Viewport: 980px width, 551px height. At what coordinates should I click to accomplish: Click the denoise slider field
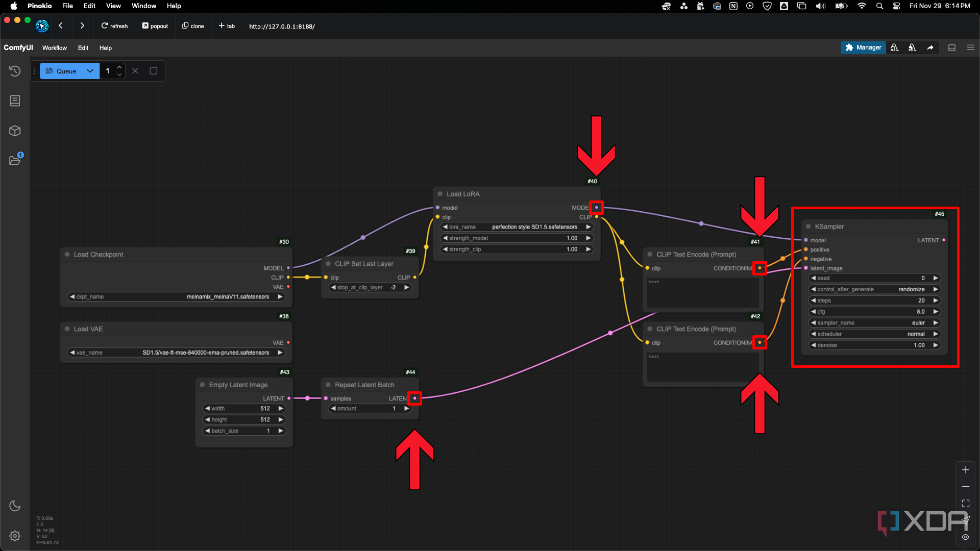[x=874, y=345]
